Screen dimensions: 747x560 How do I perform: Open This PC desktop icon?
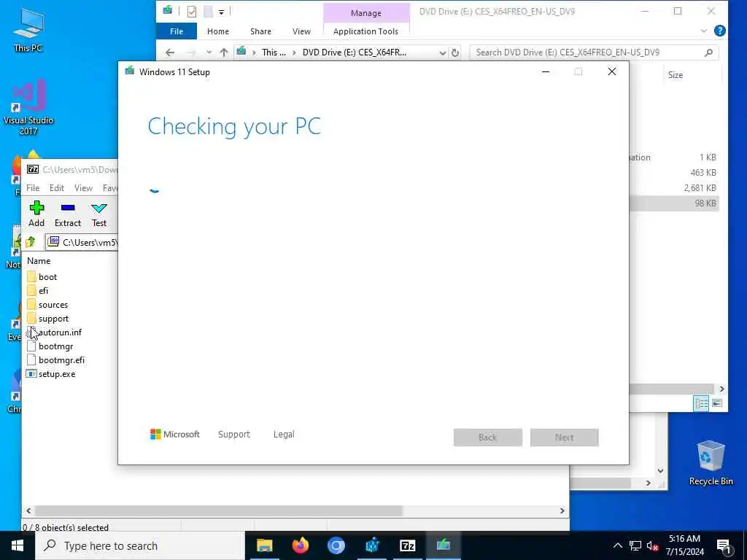coord(28,29)
